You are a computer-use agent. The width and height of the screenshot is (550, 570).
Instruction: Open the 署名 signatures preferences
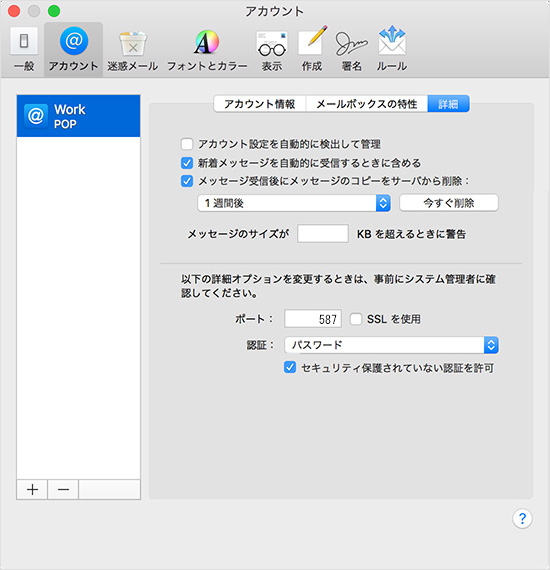click(352, 50)
